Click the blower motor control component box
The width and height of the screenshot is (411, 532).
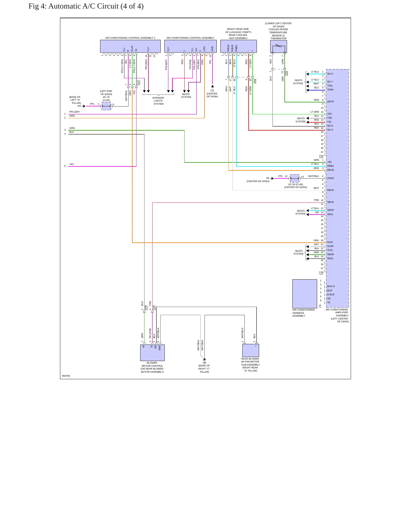point(152,353)
